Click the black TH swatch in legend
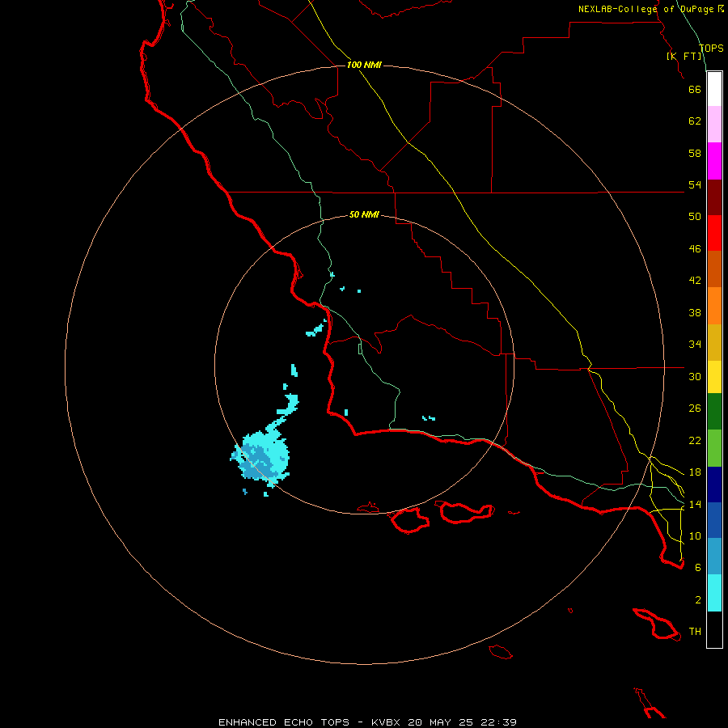 click(x=714, y=629)
